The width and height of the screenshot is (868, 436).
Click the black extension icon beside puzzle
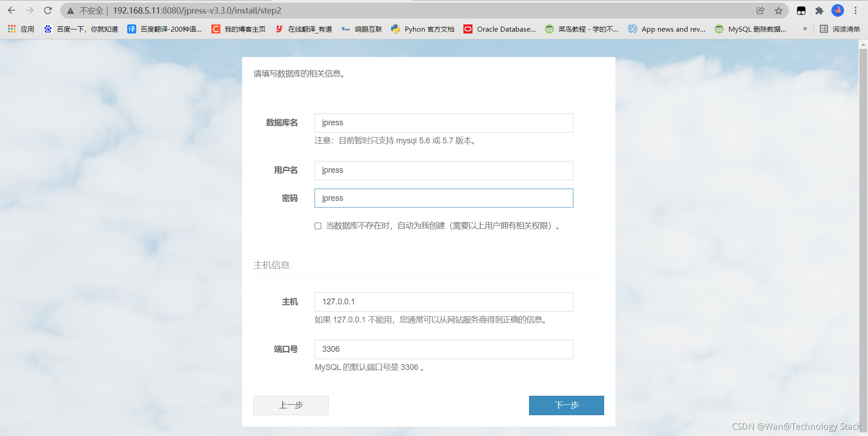click(801, 10)
